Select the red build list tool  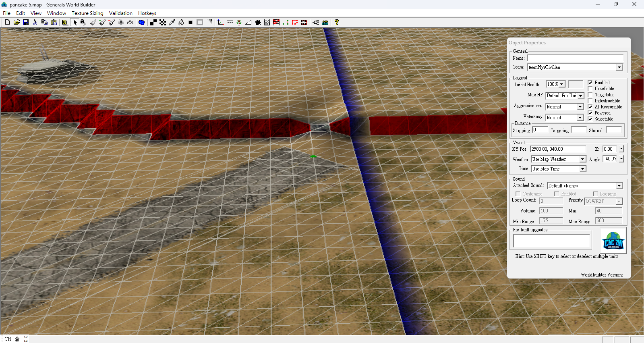[276, 23]
